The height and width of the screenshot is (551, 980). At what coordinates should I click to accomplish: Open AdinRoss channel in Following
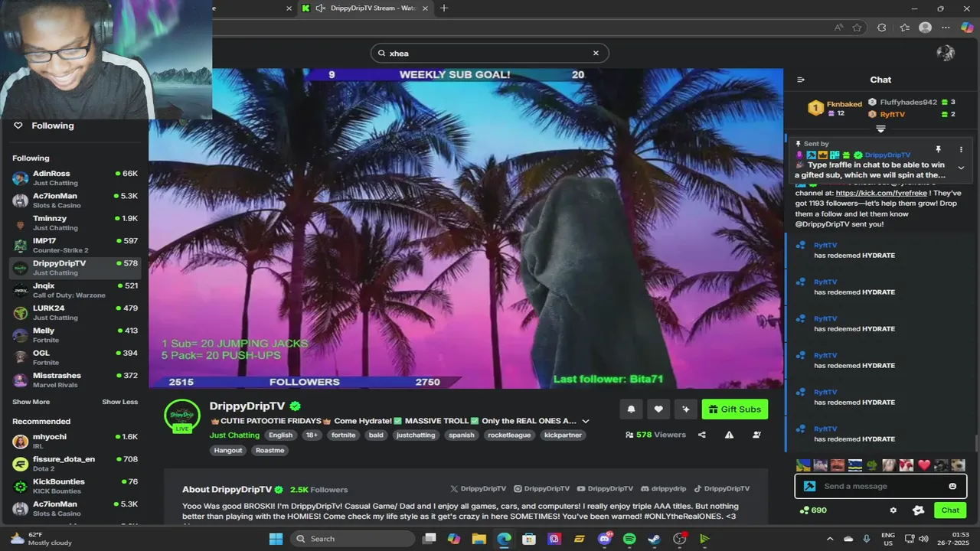[74, 178]
